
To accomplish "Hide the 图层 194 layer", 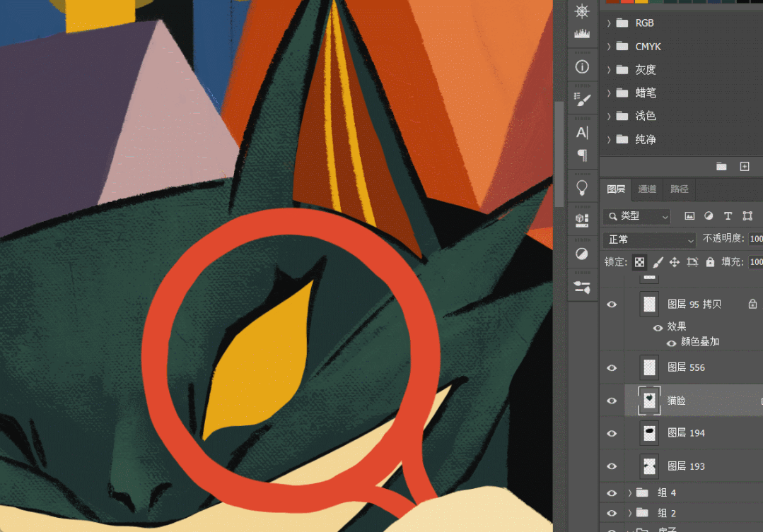I will pos(612,433).
